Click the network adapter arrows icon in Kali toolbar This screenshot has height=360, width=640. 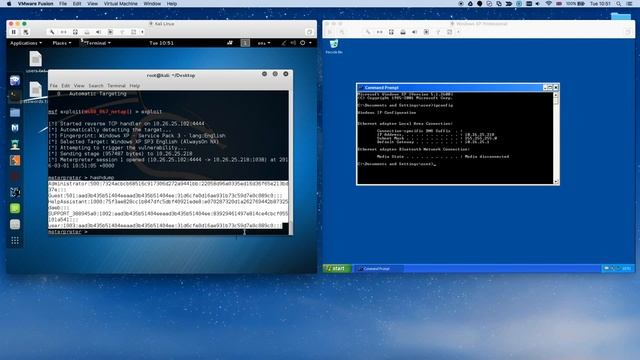click(x=64, y=32)
